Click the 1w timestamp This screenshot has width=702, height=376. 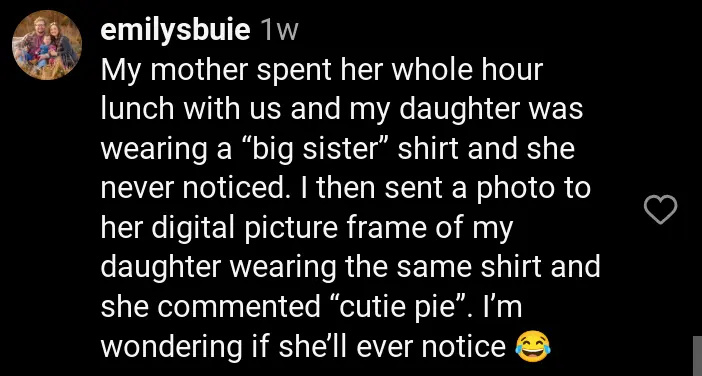pyautogui.click(x=278, y=31)
